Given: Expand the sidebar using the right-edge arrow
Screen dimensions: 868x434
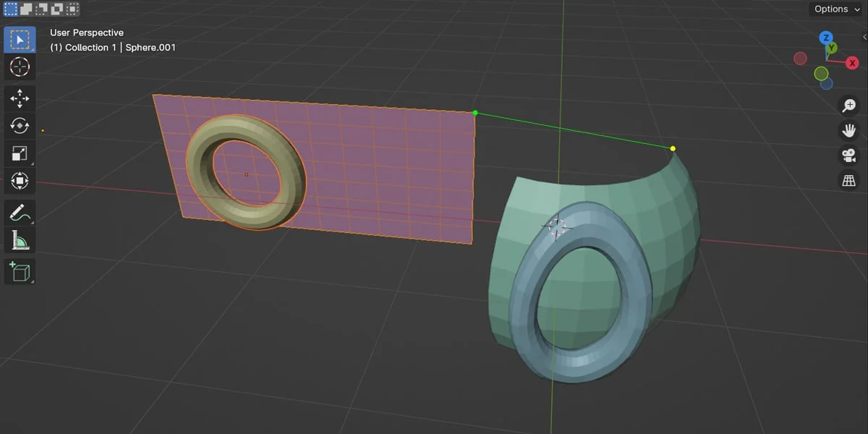Looking at the screenshot, I should 864,36.
